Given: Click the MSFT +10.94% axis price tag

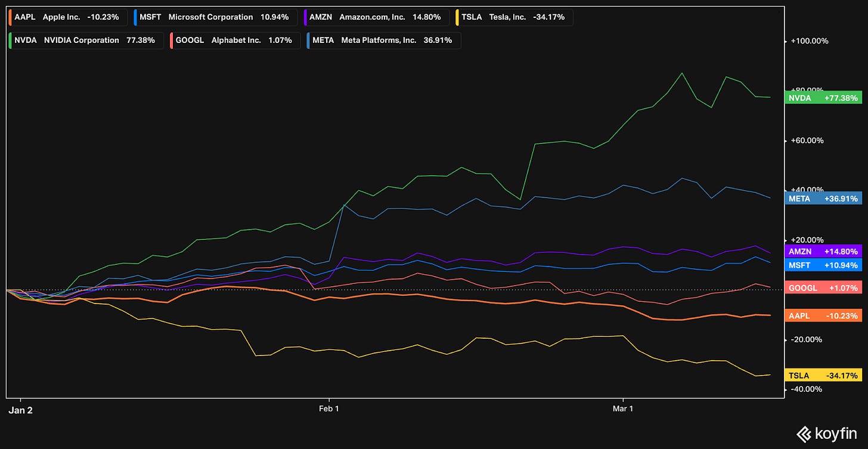Looking at the screenshot, I should point(823,265).
